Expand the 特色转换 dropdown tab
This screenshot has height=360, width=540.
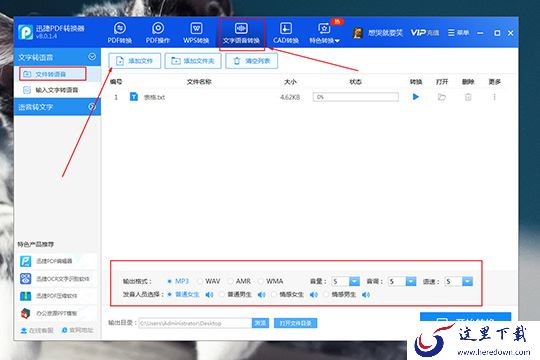pyautogui.click(x=324, y=33)
